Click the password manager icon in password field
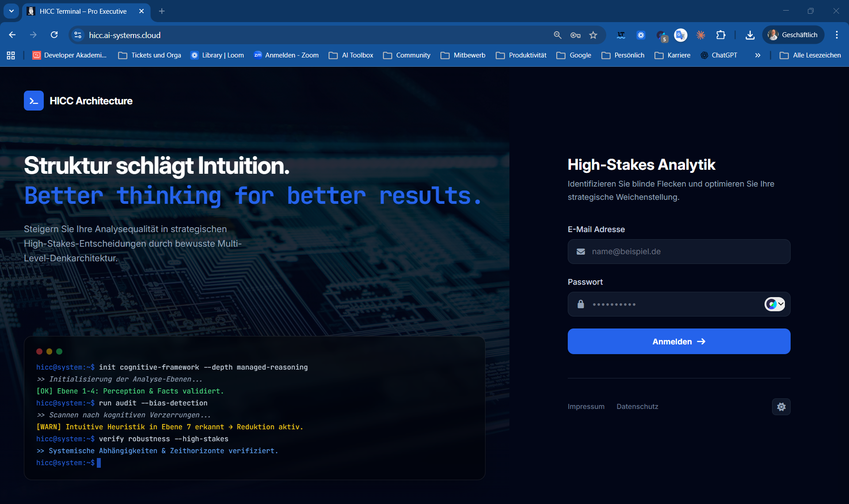This screenshot has width=849, height=504. coord(771,304)
